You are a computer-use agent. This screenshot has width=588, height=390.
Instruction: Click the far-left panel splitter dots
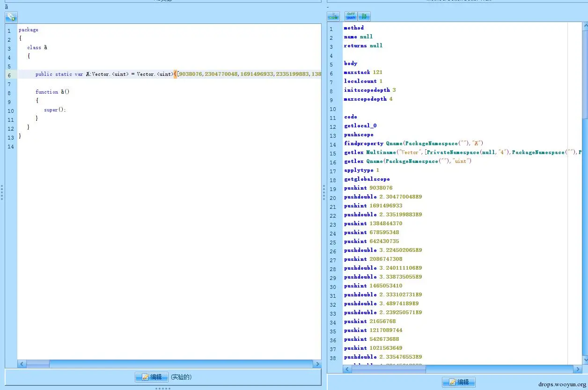click(2, 192)
